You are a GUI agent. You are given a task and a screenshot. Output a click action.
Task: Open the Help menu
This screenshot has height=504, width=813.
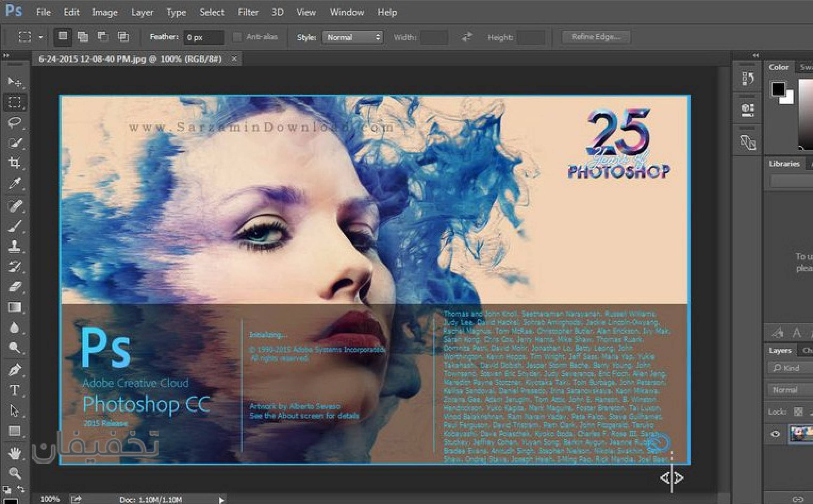coord(387,12)
